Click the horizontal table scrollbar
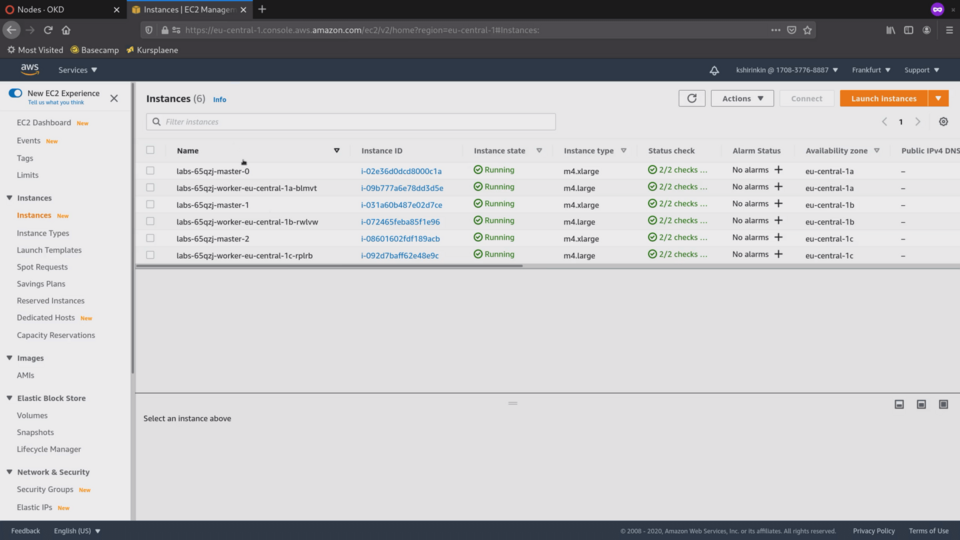Screen dimensions: 960x540 329,266
